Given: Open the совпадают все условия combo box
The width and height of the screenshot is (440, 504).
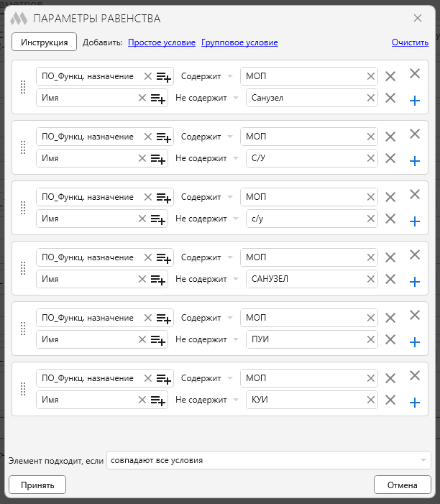Looking at the screenshot, I should coord(269,460).
